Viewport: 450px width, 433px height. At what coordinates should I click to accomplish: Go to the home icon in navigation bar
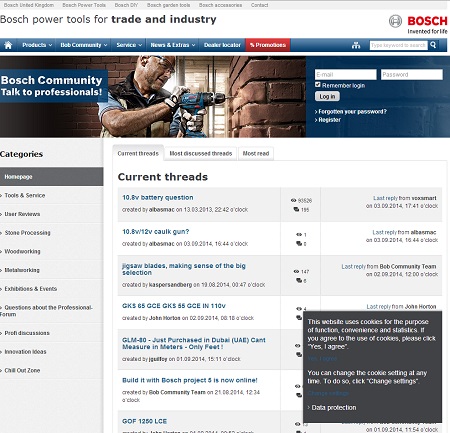[x=8, y=45]
